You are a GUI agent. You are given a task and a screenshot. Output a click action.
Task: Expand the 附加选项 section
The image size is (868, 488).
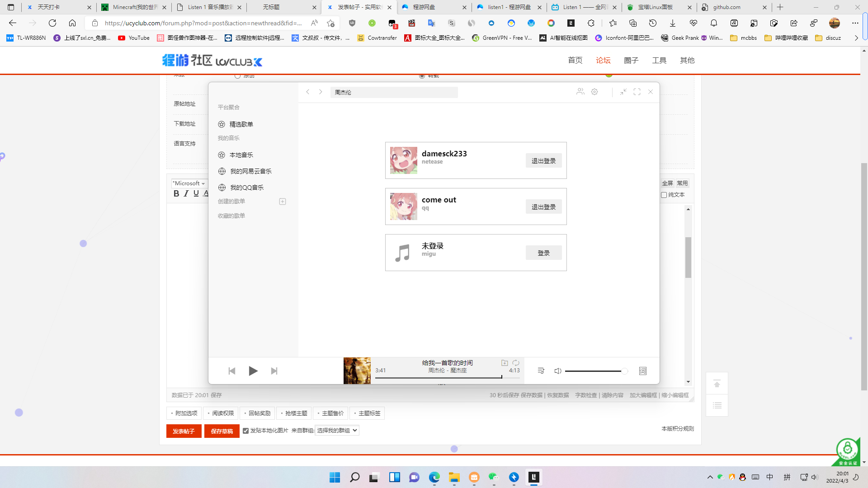pos(184,413)
